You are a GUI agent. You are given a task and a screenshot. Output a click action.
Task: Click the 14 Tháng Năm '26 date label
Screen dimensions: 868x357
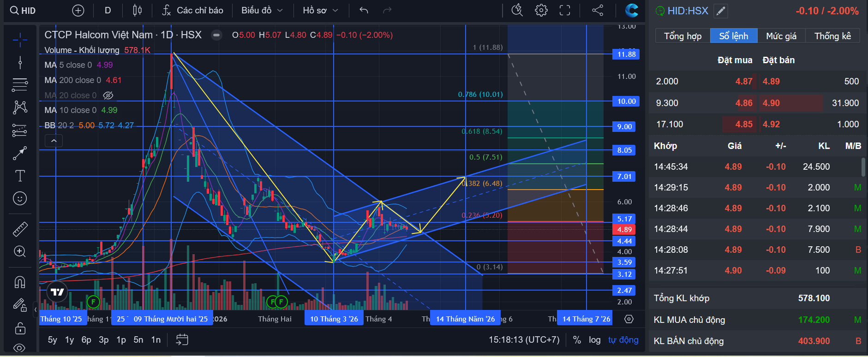click(x=465, y=319)
